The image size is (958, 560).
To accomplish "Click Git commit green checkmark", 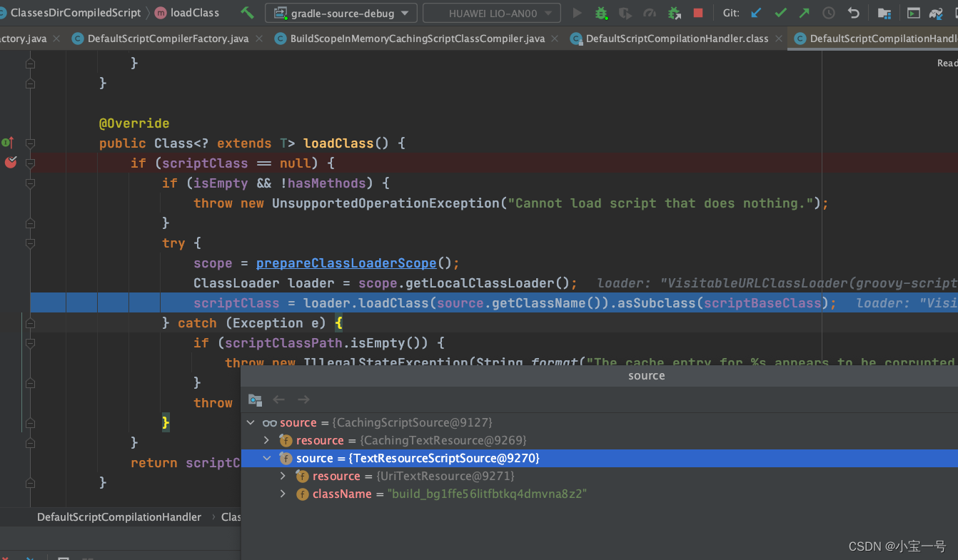I will point(780,13).
